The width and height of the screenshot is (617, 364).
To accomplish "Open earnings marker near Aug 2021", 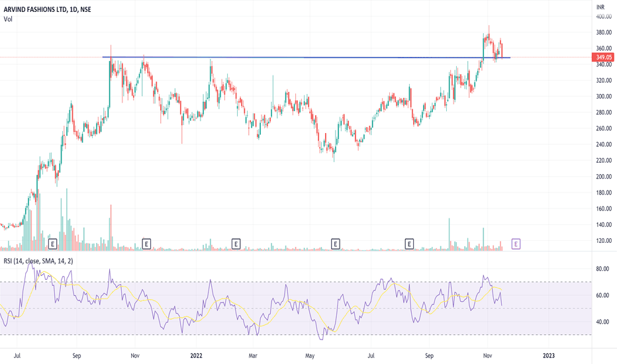I will click(53, 244).
